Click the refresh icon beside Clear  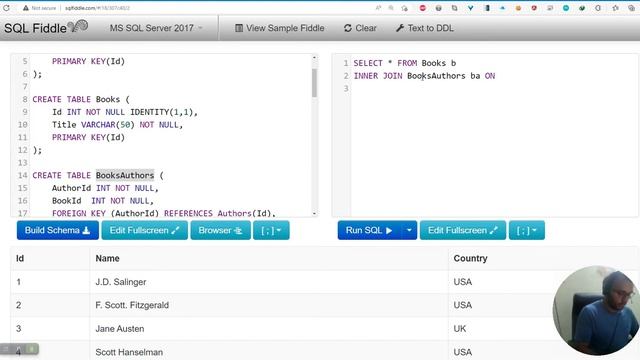348,28
